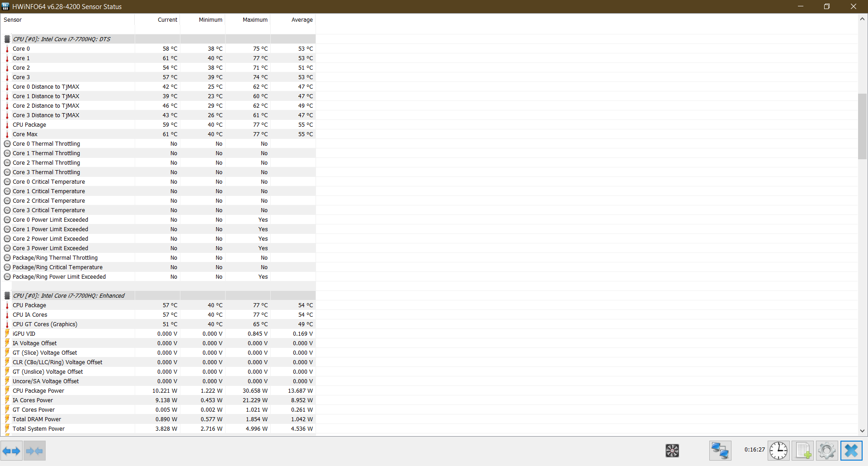
Task: Click the HWiNFO64 app icon in title bar
Action: tap(5, 6)
